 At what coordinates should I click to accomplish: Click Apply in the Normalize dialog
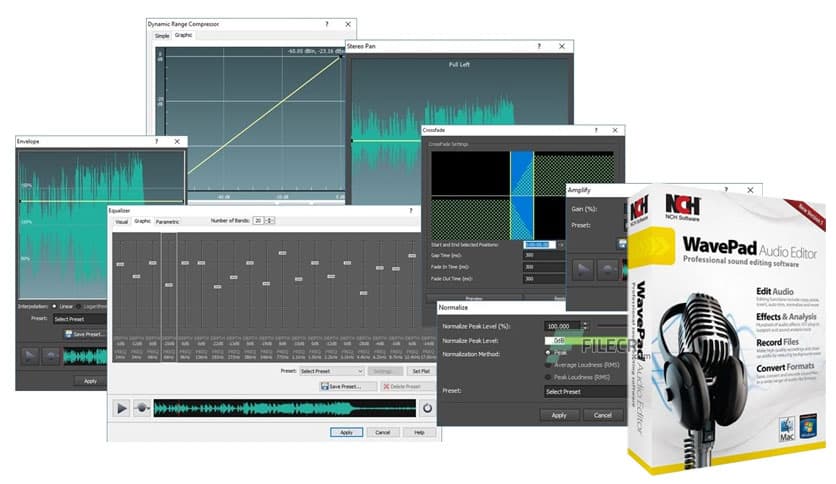point(558,415)
